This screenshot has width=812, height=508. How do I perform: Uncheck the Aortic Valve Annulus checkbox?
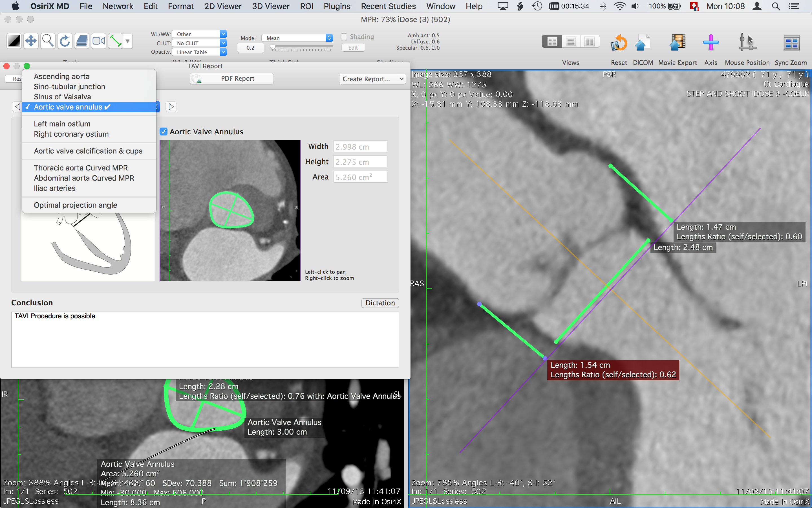click(x=164, y=132)
